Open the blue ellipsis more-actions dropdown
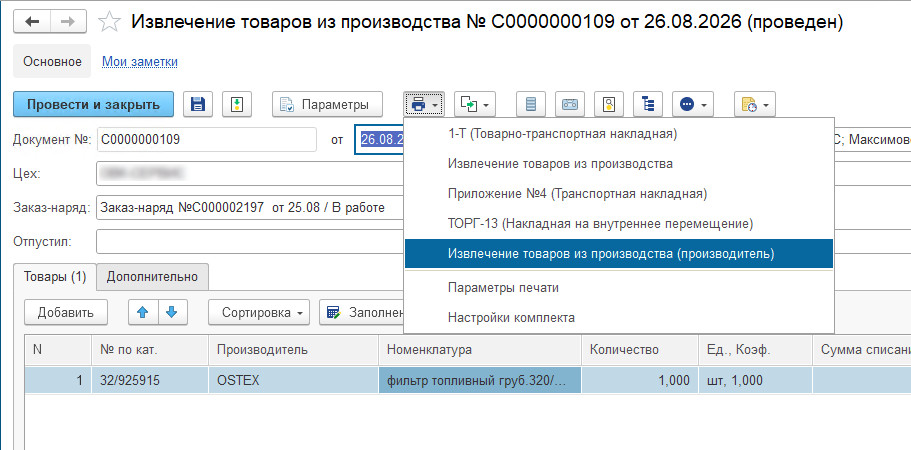 (693, 105)
